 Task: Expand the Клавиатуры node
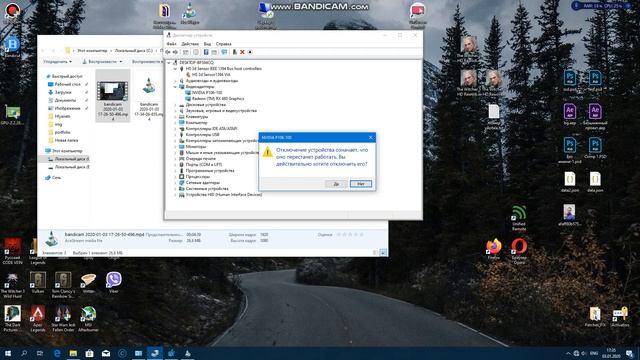(175, 117)
